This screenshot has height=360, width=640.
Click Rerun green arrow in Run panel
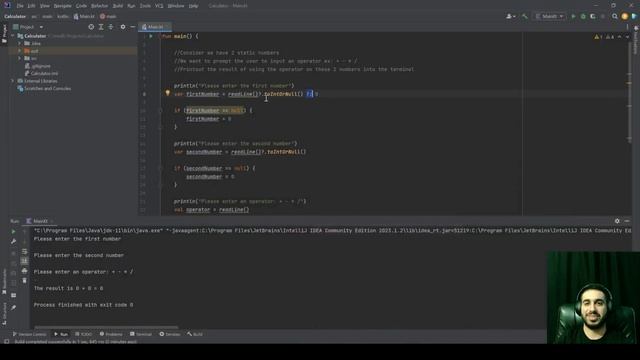point(13,231)
